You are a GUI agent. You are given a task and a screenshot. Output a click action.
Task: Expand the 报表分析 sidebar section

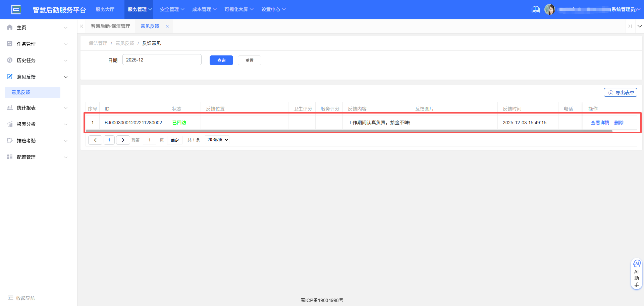pyautogui.click(x=37, y=124)
